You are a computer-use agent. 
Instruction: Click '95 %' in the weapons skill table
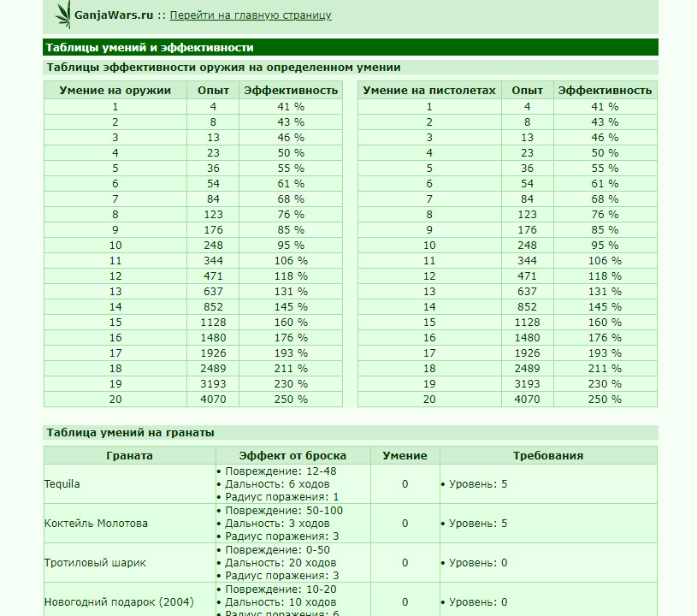[x=291, y=246]
